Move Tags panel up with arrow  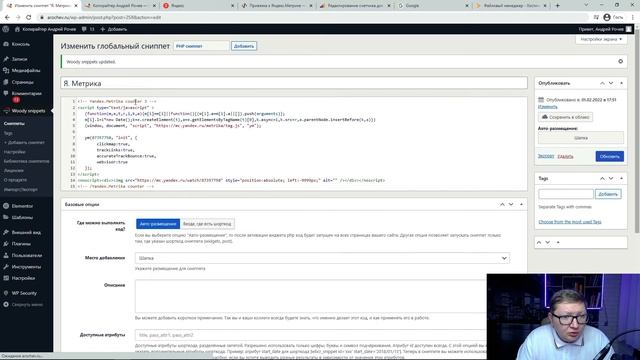pyautogui.click(x=602, y=178)
